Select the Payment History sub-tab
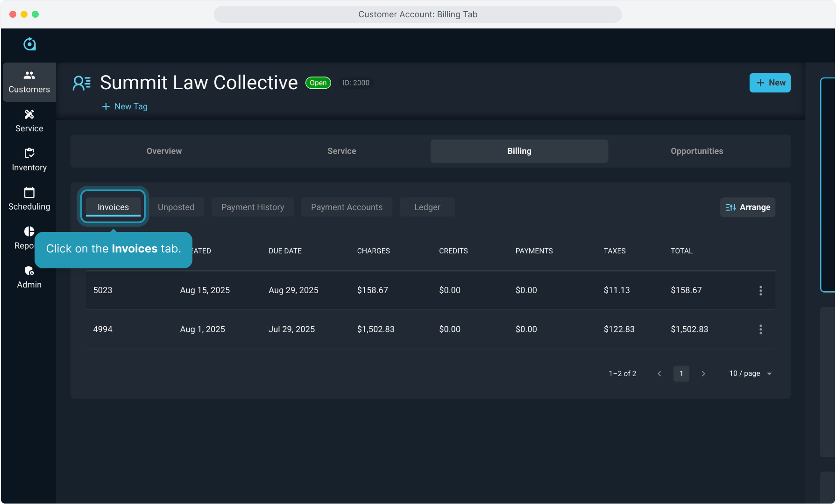The height and width of the screenshot is (504, 836). [x=252, y=207]
